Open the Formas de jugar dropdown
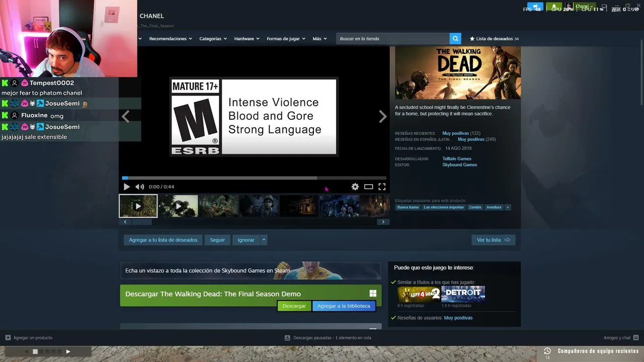Screen dimensions: 644x362 [x=286, y=39]
